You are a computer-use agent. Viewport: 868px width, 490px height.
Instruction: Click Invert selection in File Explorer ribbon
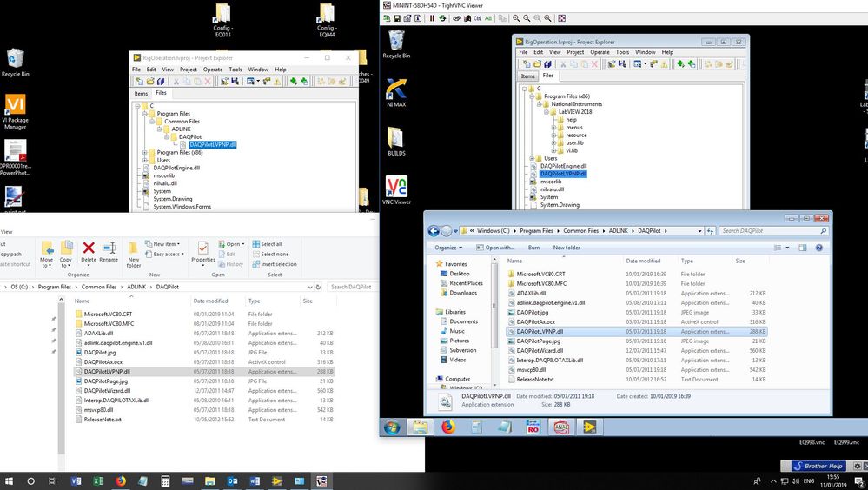[275, 264]
